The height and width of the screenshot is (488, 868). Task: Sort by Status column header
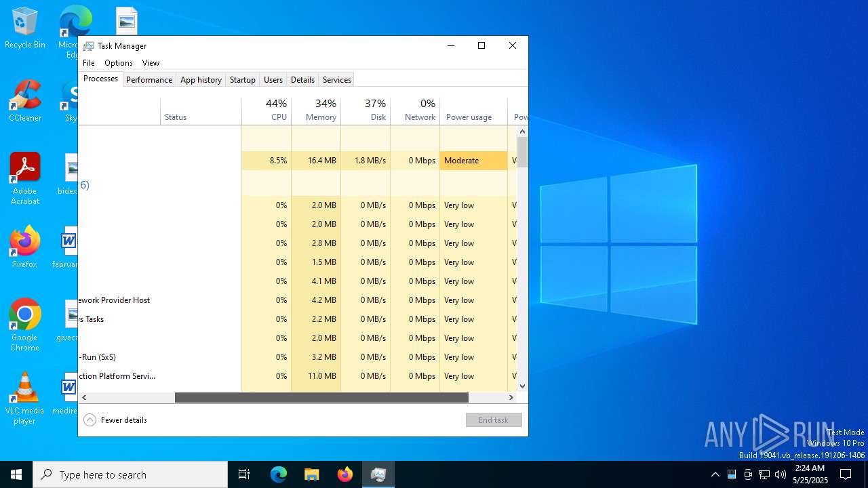coord(201,110)
